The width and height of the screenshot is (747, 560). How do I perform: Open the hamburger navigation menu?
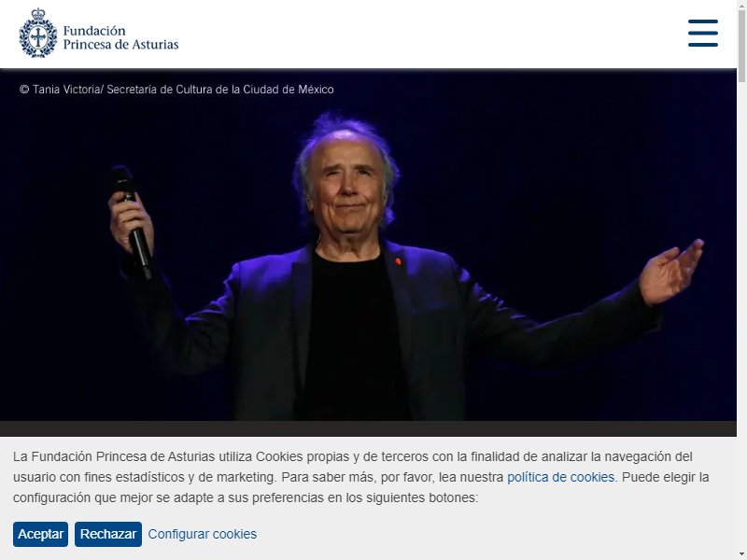click(703, 34)
